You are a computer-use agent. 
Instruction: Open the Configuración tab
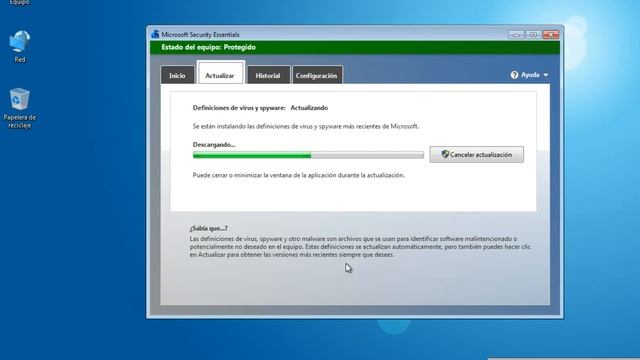tap(317, 76)
